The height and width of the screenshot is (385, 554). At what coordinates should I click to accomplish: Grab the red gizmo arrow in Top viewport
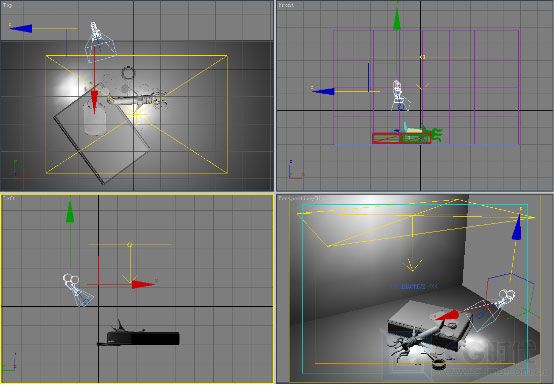point(94,101)
